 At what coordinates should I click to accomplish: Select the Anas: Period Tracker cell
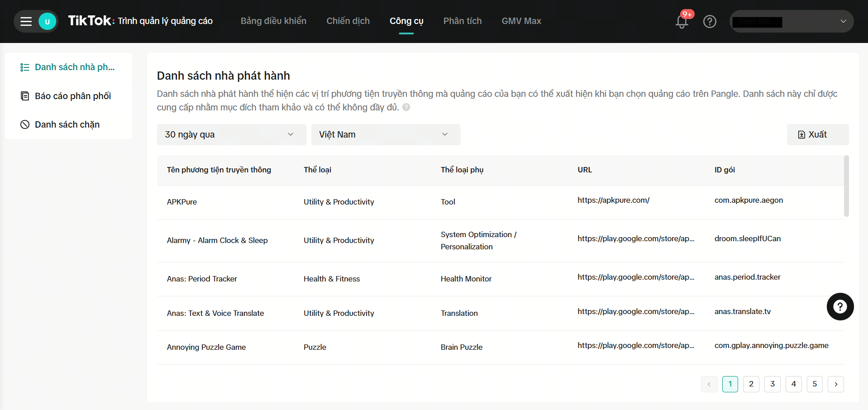tap(202, 279)
